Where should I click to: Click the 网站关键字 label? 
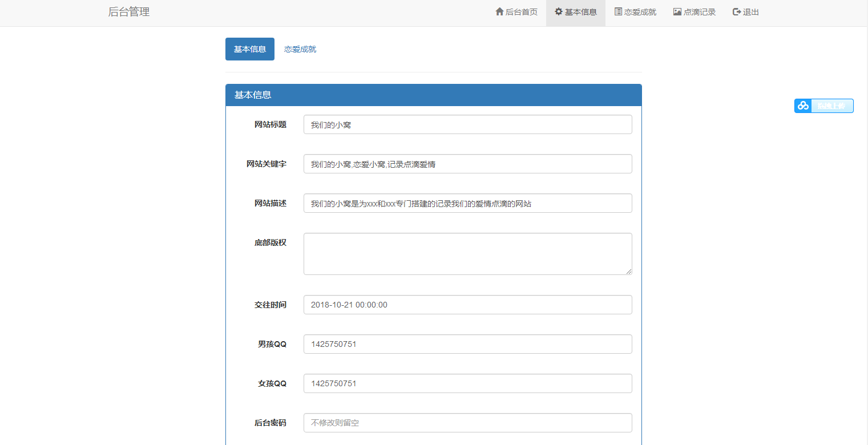(x=267, y=164)
